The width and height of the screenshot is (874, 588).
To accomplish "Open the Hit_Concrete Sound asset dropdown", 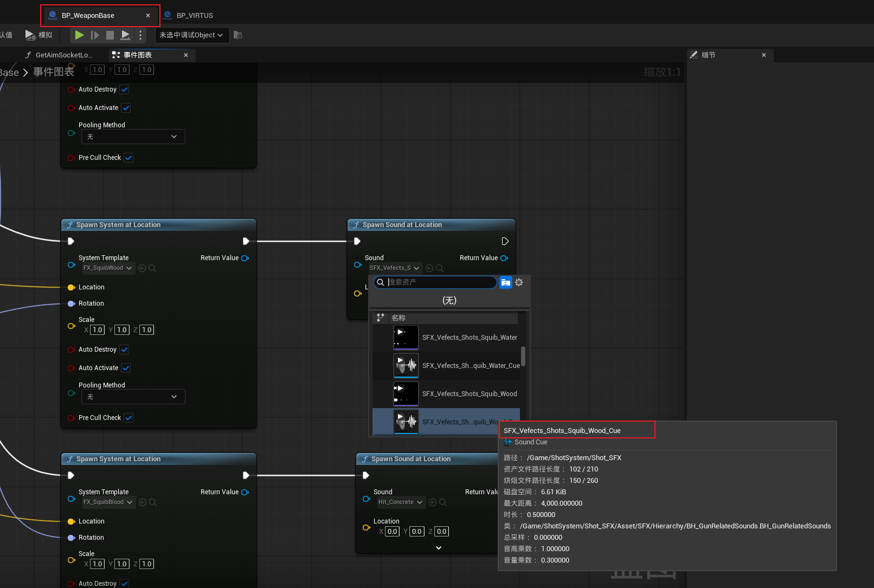I will pyautogui.click(x=401, y=502).
